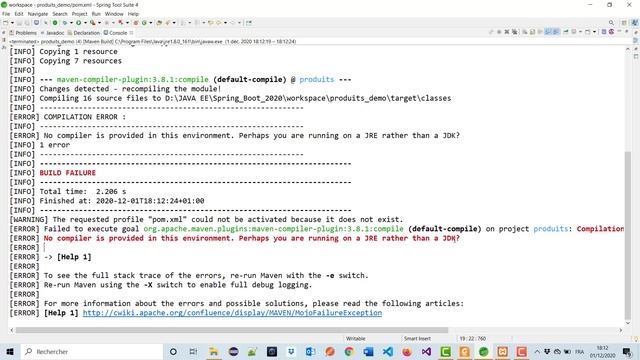This screenshot has width=640, height=360.
Task: Click the External Tools run icon
Action: 93,23
